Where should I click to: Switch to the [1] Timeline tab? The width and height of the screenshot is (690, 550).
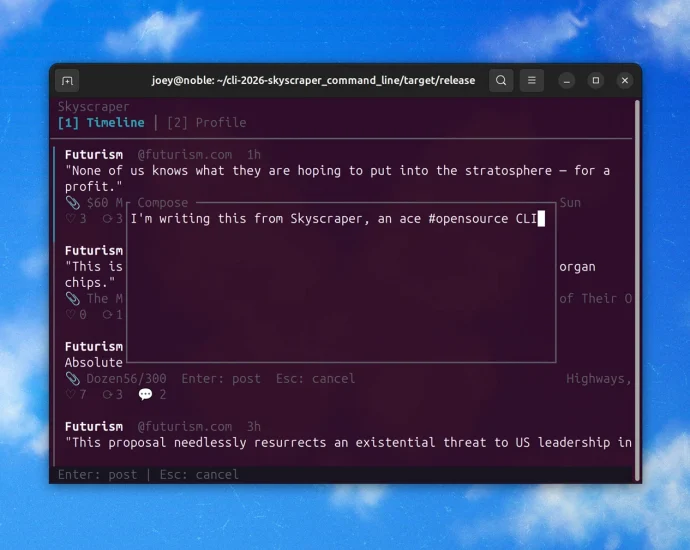pyautogui.click(x=101, y=123)
